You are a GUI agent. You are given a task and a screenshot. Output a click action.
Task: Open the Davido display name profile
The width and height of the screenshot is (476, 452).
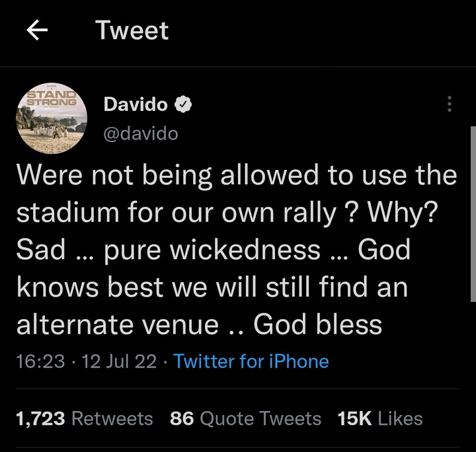(138, 104)
